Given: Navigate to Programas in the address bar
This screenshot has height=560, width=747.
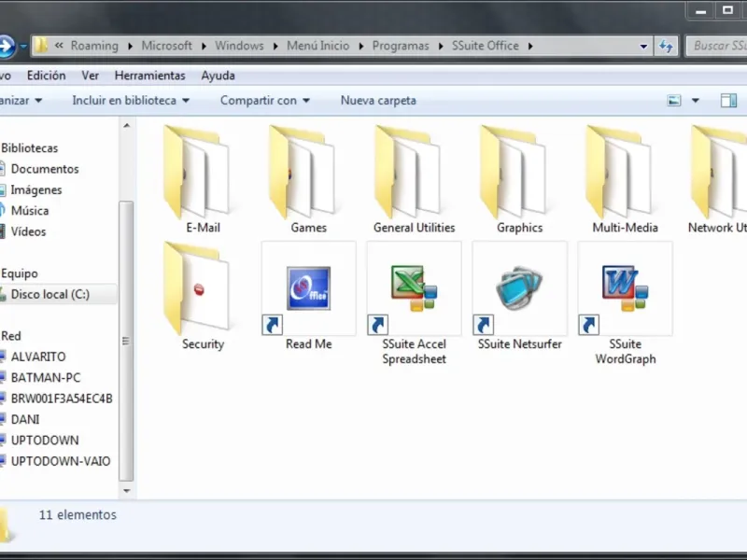Looking at the screenshot, I should [401, 46].
